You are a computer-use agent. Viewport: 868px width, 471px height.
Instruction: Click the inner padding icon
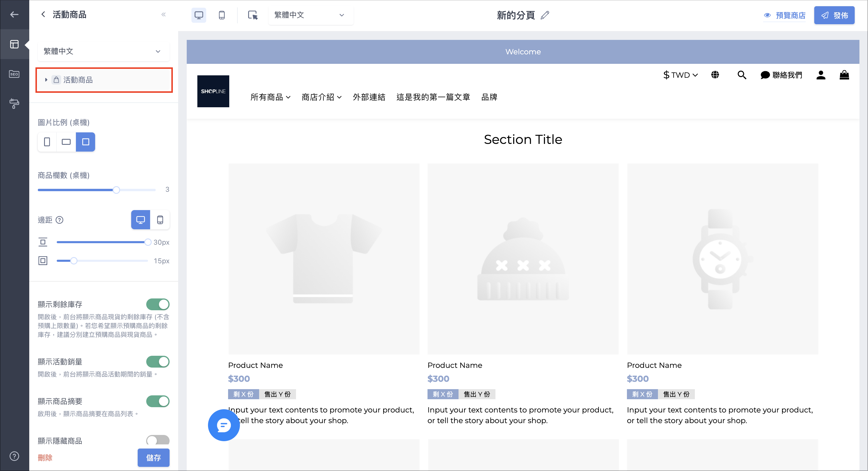[x=43, y=261]
